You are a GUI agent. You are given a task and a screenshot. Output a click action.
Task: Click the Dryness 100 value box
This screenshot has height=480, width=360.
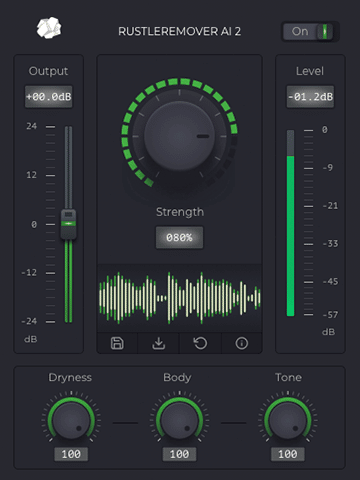[x=71, y=454]
